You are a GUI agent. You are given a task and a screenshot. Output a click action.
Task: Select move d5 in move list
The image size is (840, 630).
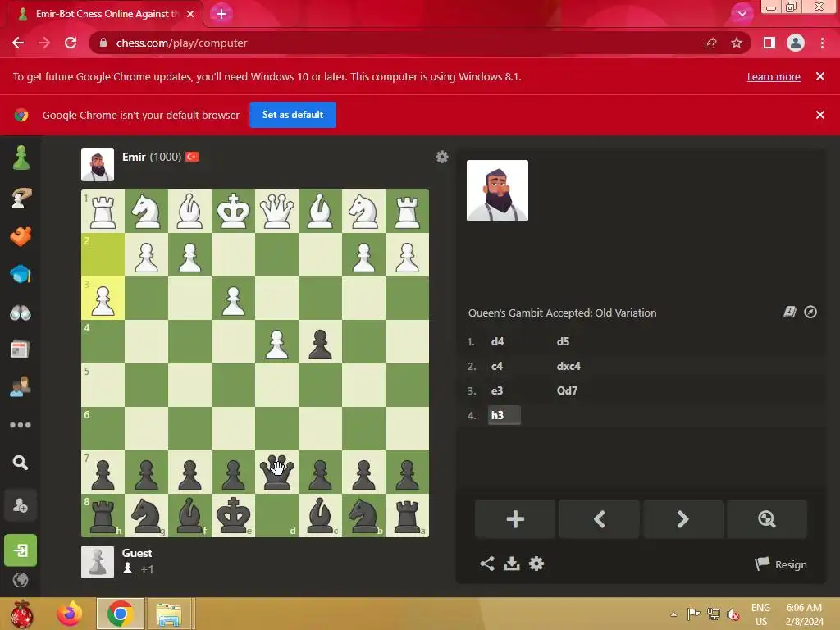click(x=563, y=342)
